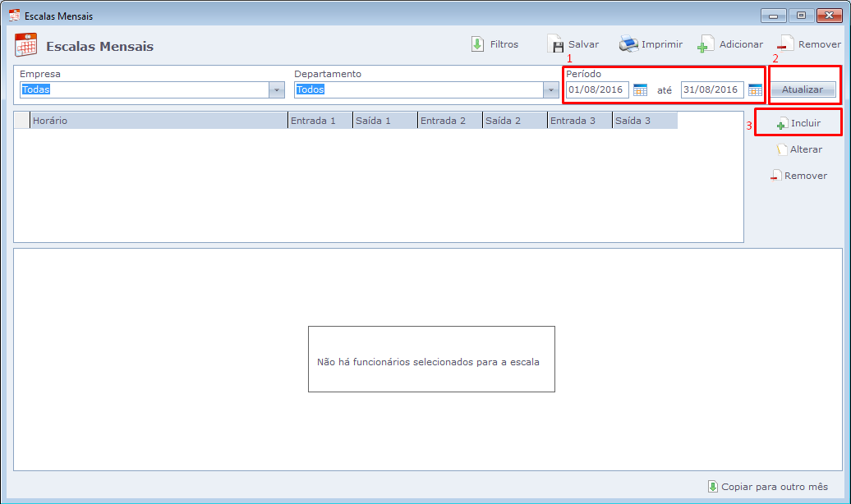Image resolution: width=851 pixels, height=504 pixels.
Task: Click the side Remover button below Alterar
Action: coord(798,176)
